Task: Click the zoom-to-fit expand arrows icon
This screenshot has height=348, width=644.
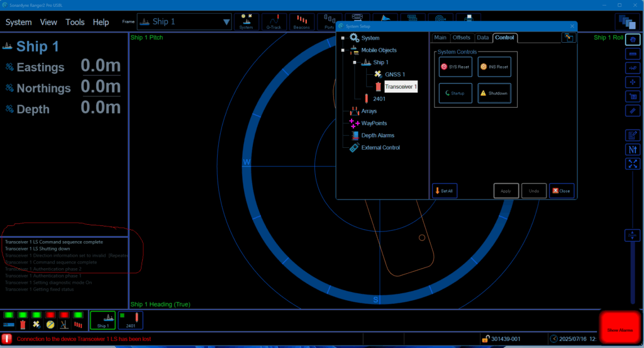Action: [x=633, y=164]
